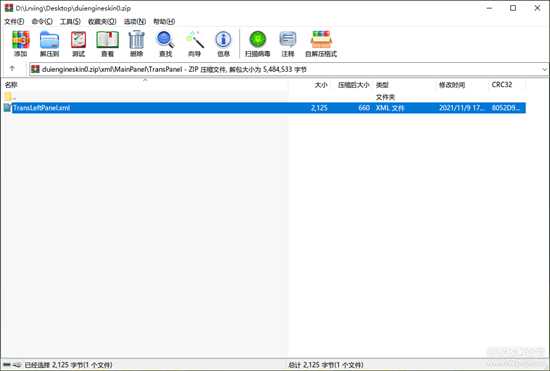
Task: Click the selected 2,125 bytes status text
Action: pyautogui.click(x=68, y=365)
